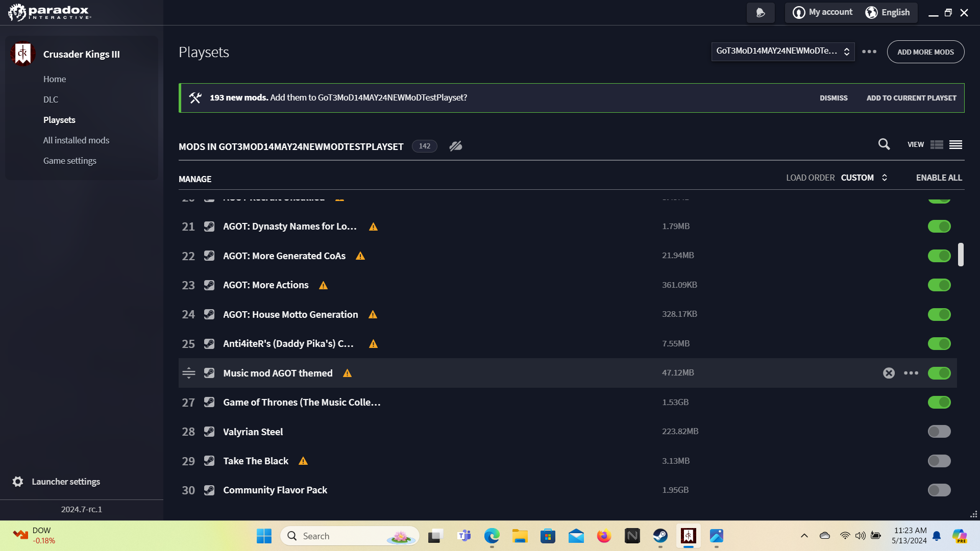Click the new mods tools icon in banner

(195, 97)
